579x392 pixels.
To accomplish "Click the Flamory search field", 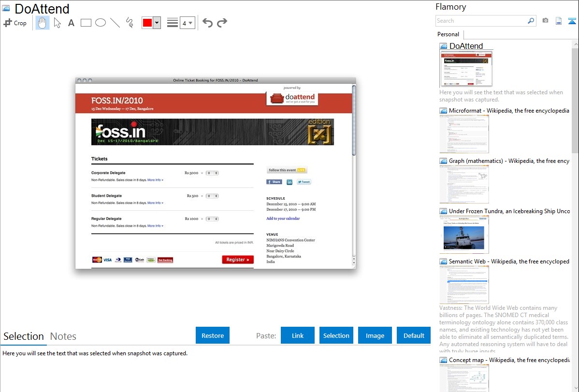I will [x=481, y=21].
